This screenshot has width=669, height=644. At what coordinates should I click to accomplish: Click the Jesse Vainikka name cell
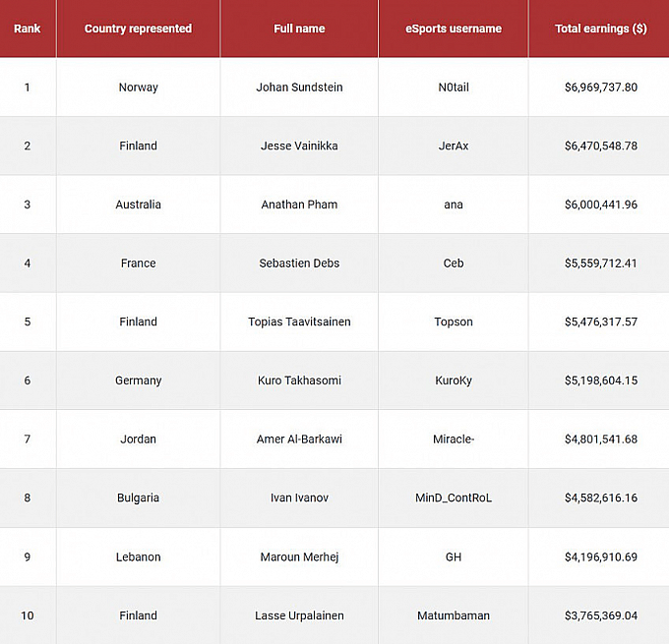click(299, 146)
